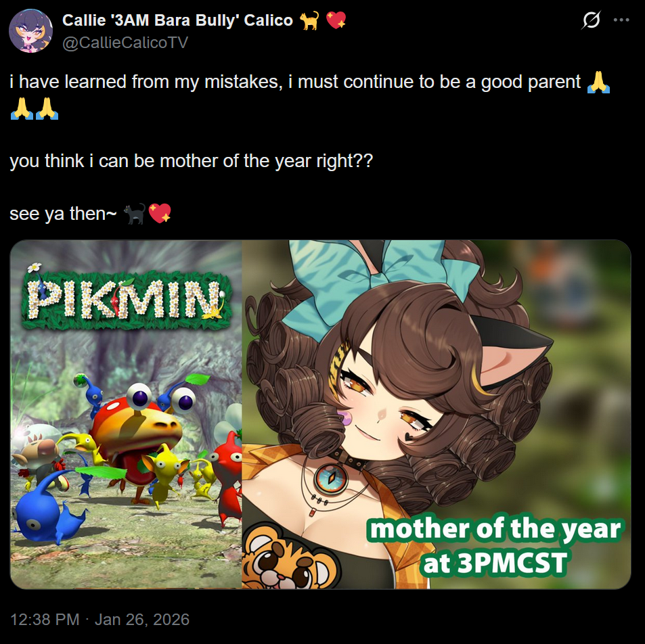Click the 'mother of the year at 3PMCST' caption
Viewport: 645px width, 644px height.
point(495,545)
